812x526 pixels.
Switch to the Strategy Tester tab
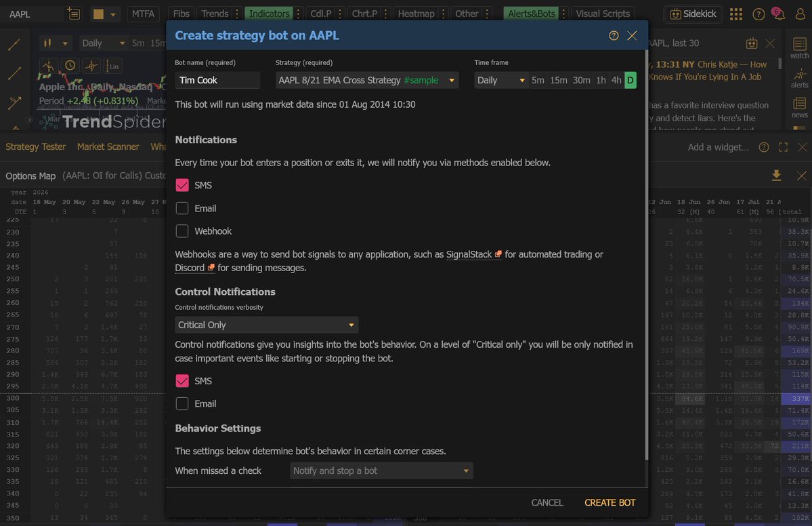coord(36,146)
